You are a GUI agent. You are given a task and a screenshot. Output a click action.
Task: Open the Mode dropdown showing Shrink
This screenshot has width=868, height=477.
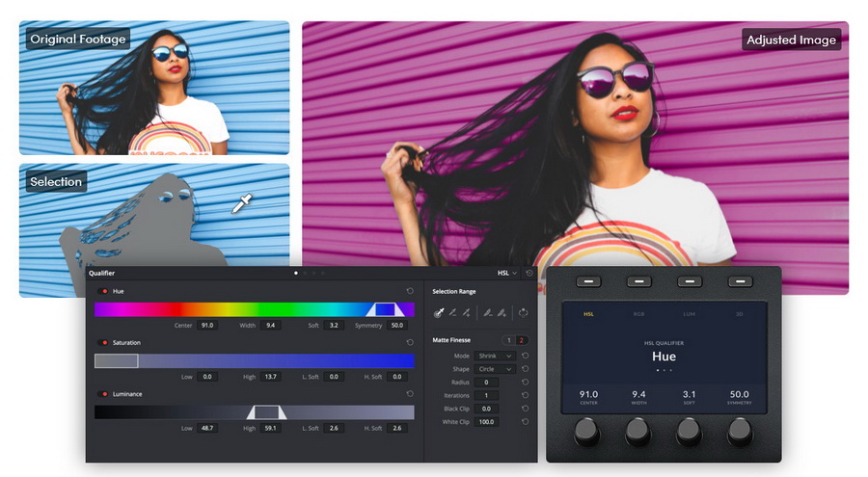click(495, 356)
